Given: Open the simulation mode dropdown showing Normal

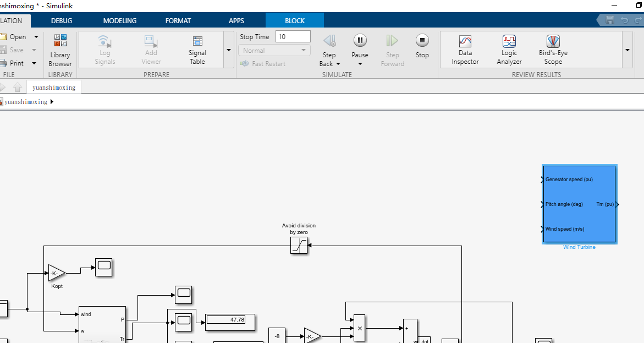Looking at the screenshot, I should pyautogui.click(x=274, y=50).
